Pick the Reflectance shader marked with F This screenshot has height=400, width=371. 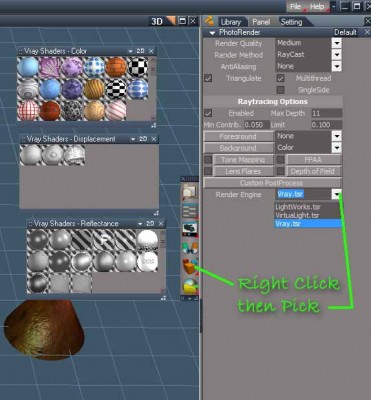(x=104, y=239)
